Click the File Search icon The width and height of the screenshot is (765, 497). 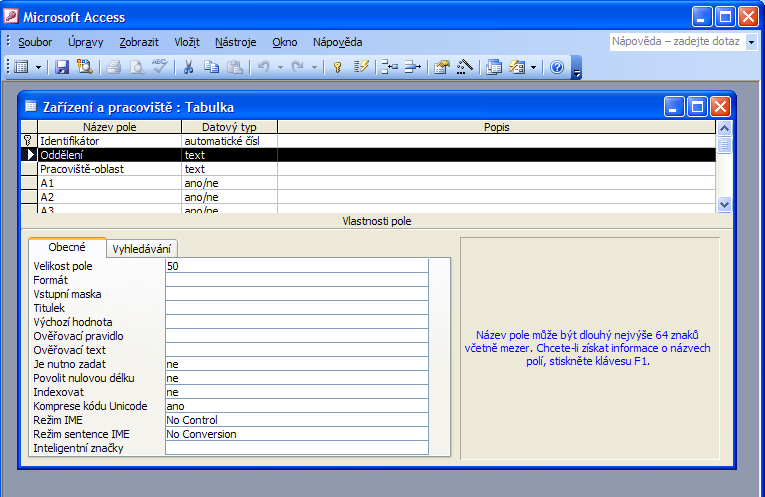85,67
